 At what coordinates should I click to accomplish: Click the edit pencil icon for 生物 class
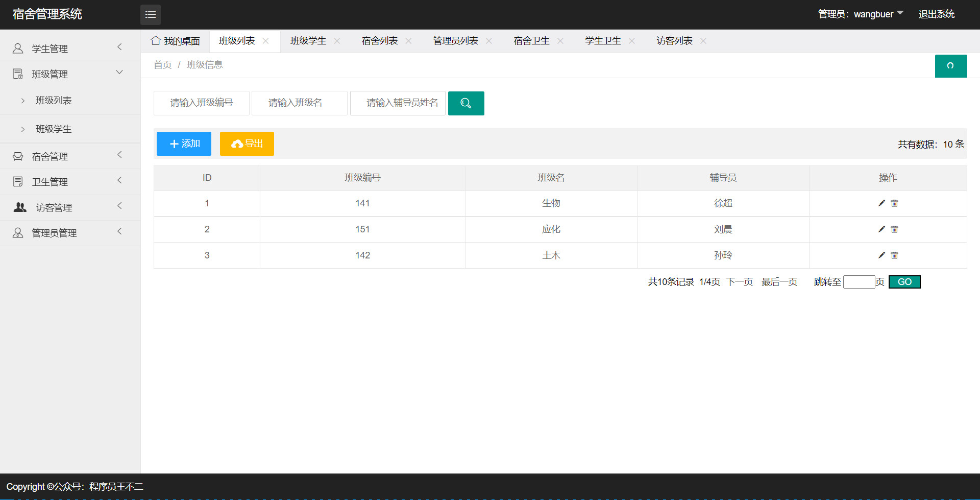pyautogui.click(x=881, y=203)
